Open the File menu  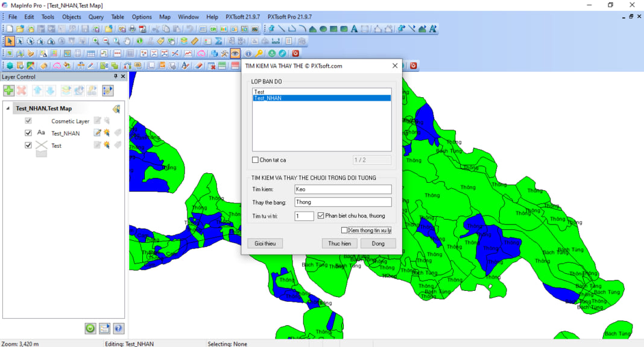pyautogui.click(x=13, y=17)
